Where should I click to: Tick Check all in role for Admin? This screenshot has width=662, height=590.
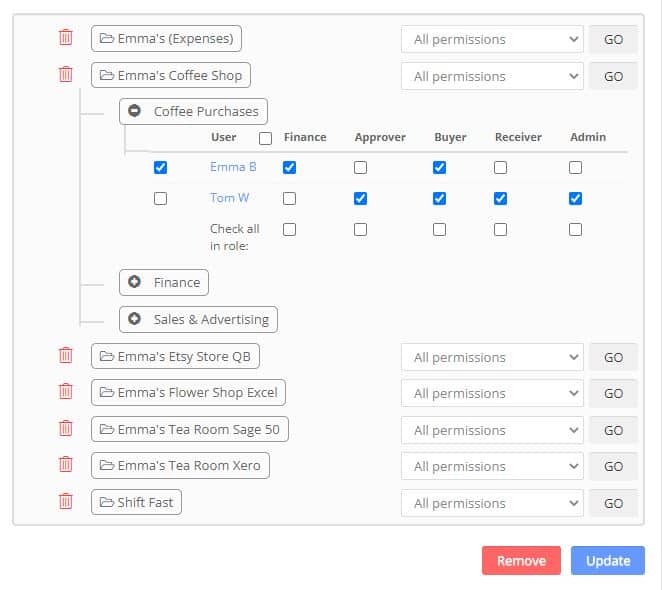(x=575, y=229)
